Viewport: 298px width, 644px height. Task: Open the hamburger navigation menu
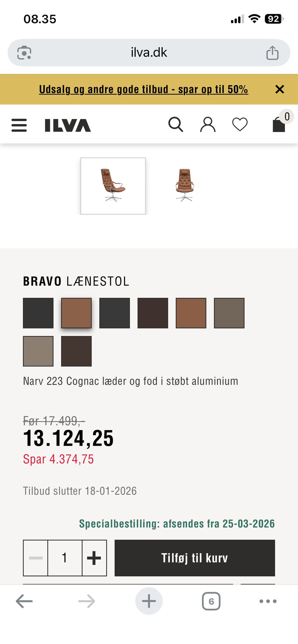pos(19,125)
